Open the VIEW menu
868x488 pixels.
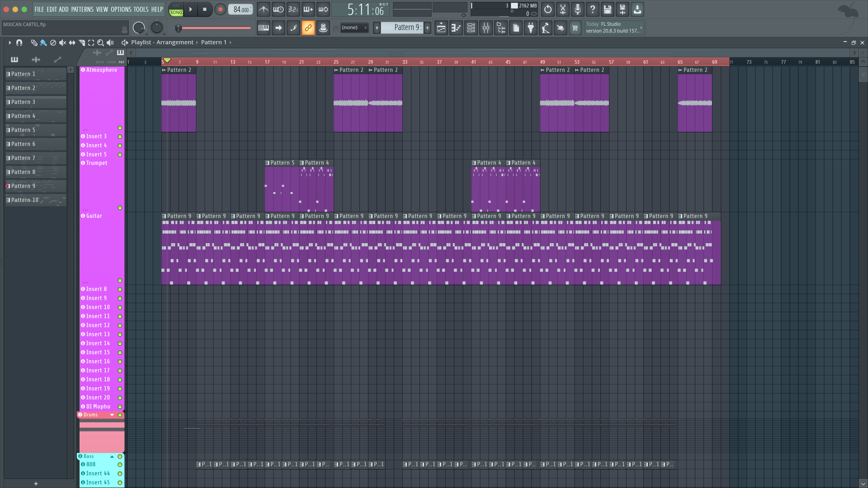tap(102, 9)
